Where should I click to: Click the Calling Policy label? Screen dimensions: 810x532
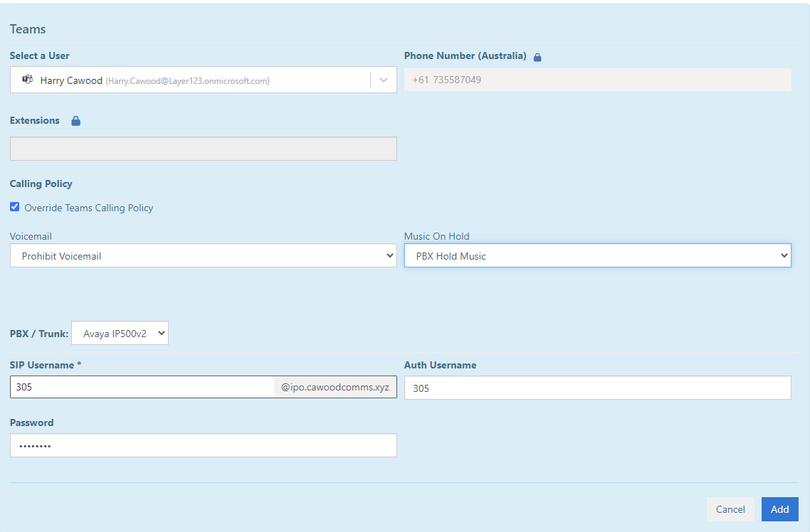[41, 183]
